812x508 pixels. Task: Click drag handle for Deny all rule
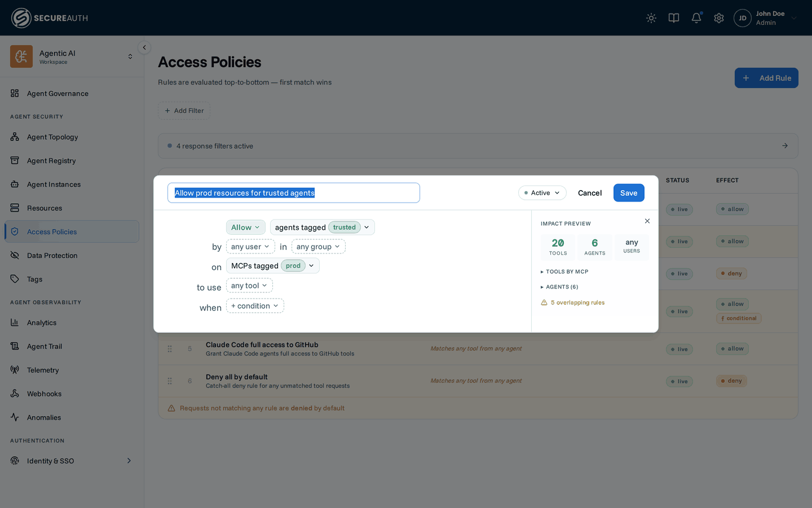pos(170,381)
